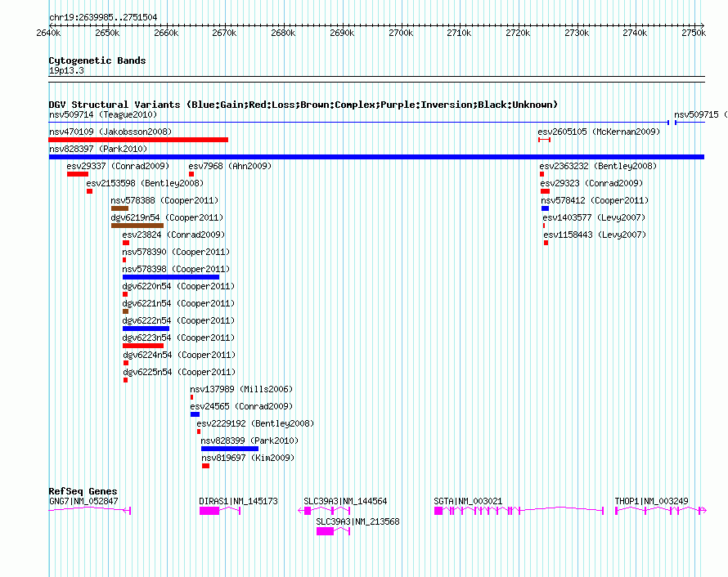Select the red dgv6223n54 loss bar
Viewport: 728px width, 577px height.
(x=143, y=346)
